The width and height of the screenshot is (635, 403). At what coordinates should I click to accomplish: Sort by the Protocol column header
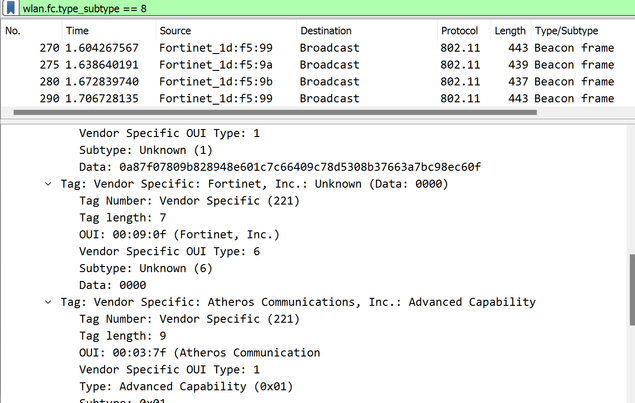459,31
